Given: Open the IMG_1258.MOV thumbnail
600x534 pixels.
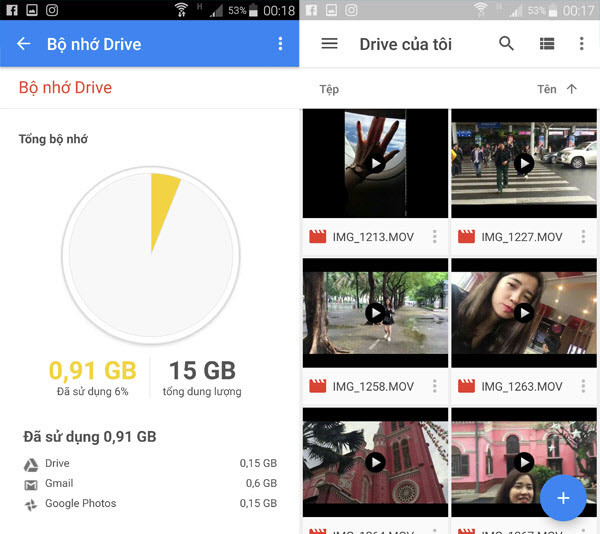Looking at the screenshot, I should [x=375, y=313].
